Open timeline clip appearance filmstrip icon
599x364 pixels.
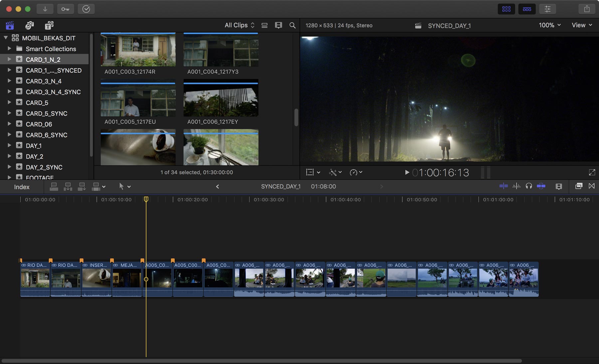point(559,186)
